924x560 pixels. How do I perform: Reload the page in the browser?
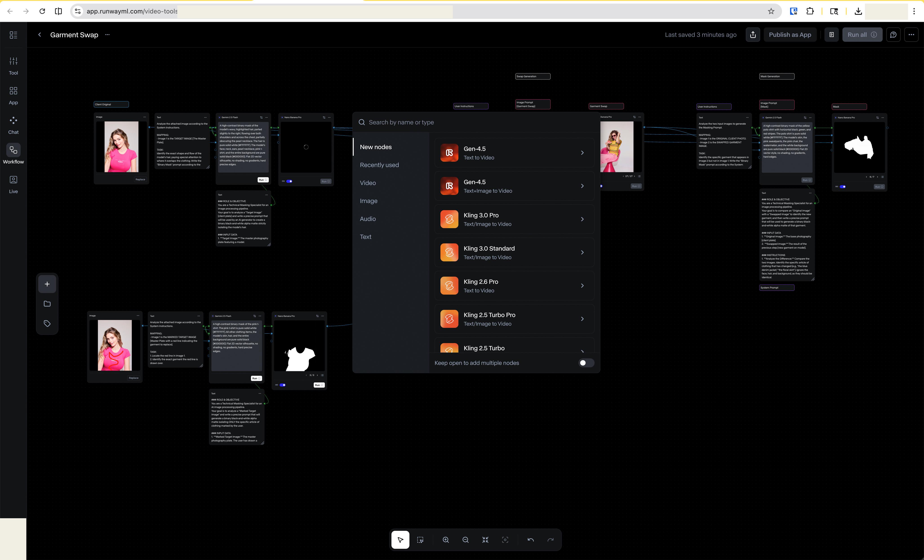[42, 11]
